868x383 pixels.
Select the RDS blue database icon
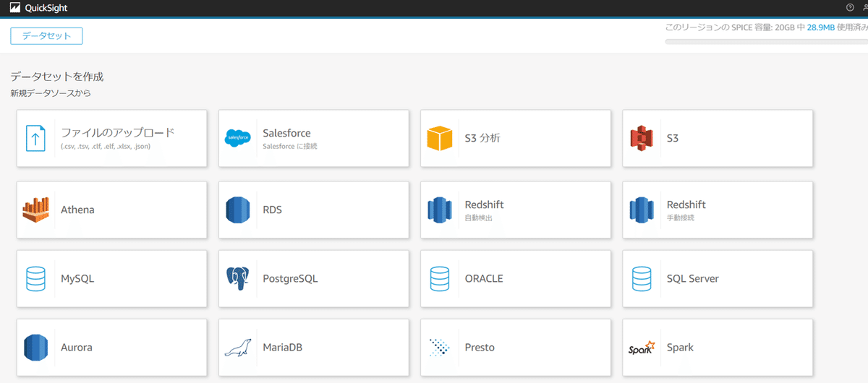(238, 210)
